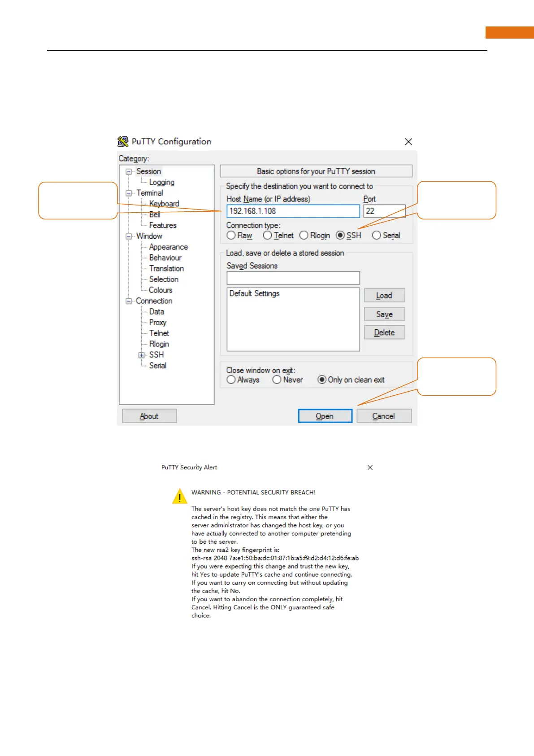The image size is (534, 756).
Task: Open the Keyboard settings category
Action: [164, 204]
